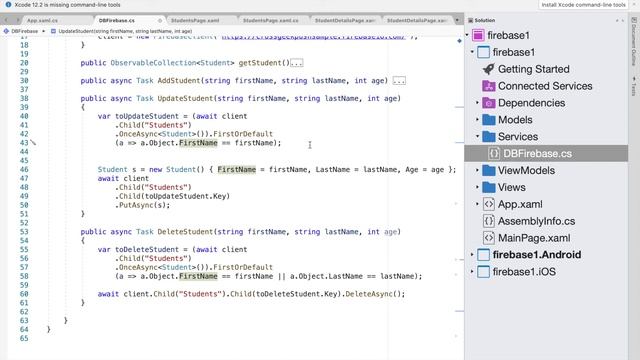Click the firebase1.iOS project icon
Viewport: 640px width, 360px height.
(483, 271)
